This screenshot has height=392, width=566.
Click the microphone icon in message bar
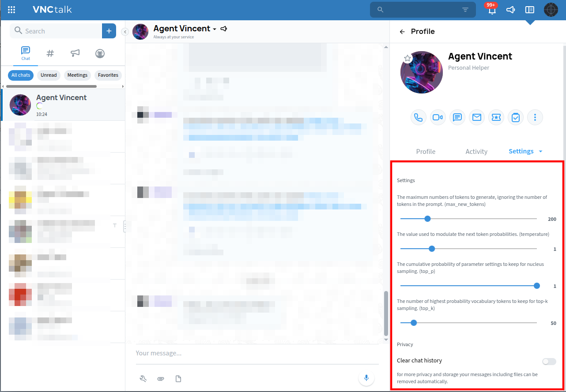point(366,378)
